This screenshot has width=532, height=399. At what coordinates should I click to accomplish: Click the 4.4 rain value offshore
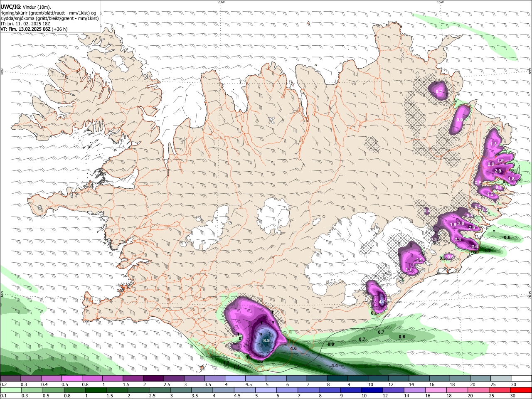click(x=334, y=365)
